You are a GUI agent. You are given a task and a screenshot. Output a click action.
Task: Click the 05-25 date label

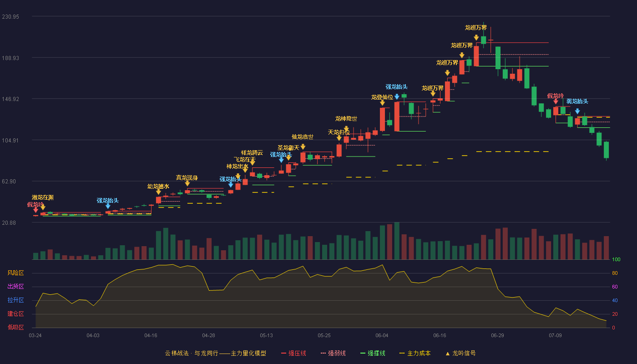tap(324, 335)
